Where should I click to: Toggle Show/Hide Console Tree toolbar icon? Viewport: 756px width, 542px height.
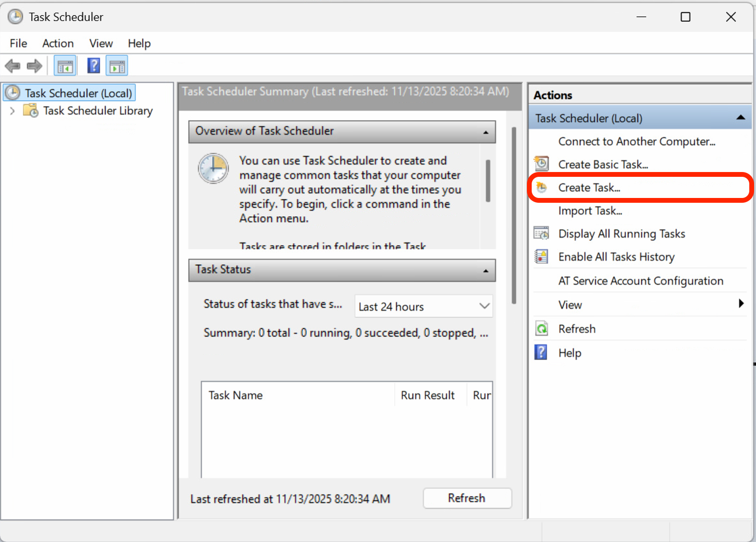coord(65,66)
